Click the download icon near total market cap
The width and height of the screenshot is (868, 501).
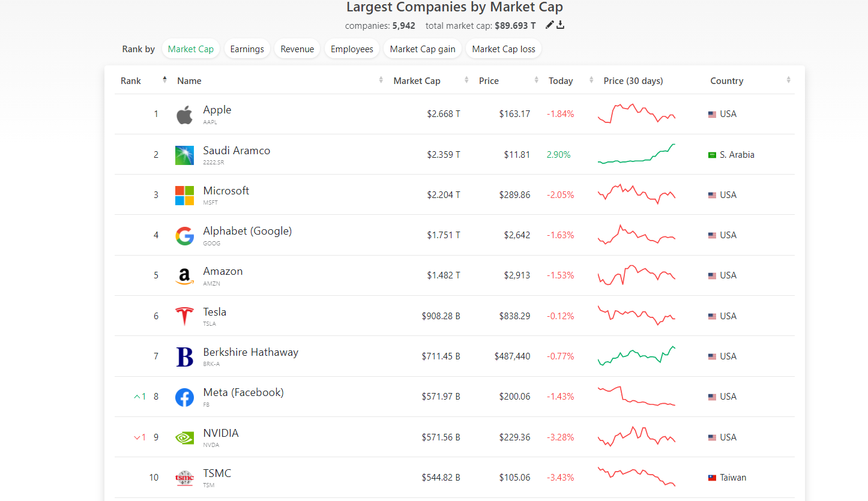561,25
